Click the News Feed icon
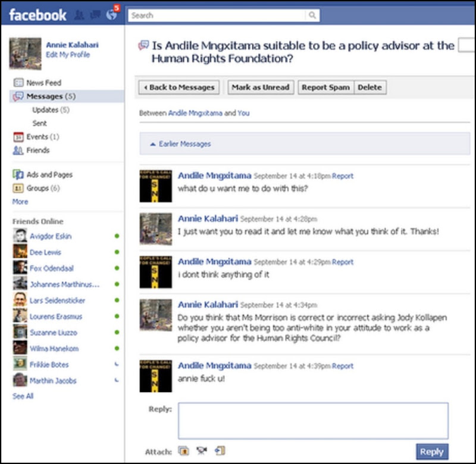This screenshot has width=476, height=464. 18,83
